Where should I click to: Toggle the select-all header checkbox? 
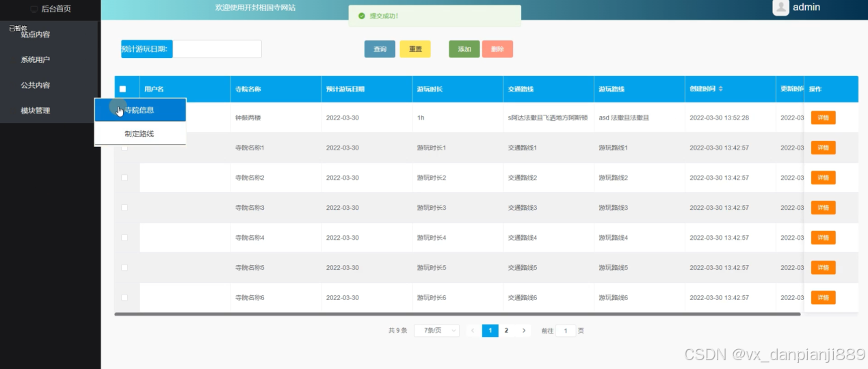point(123,89)
